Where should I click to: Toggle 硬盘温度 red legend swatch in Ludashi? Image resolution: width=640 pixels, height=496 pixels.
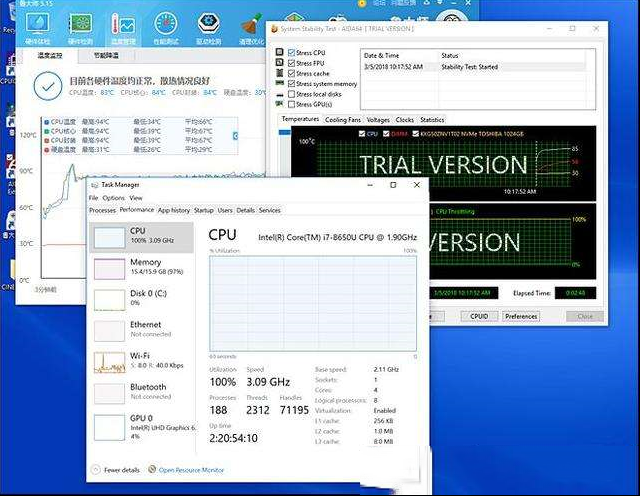click(47, 150)
